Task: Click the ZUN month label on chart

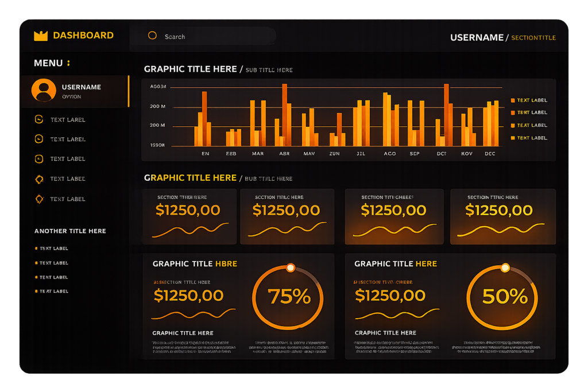Action: 335,154
